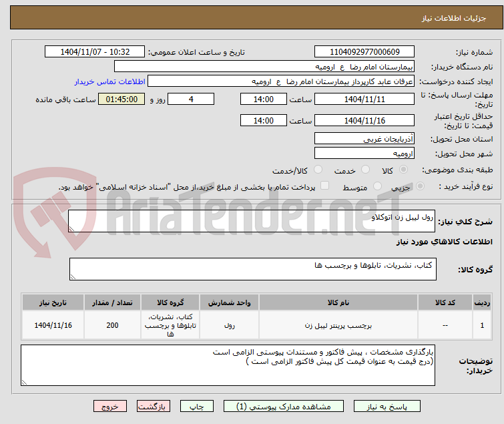This screenshot has height=424, width=504.
Task: Toggle the اسناد خزانه اسلامی payment checkbox
Action: click(324, 186)
